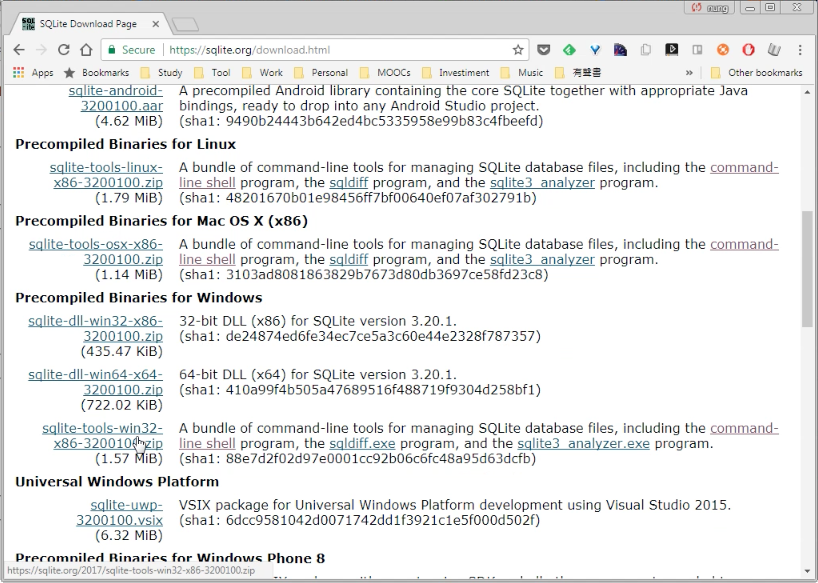
Task: Download sqlite-dll-win64-x64-3200100.zip
Action: 95,382
